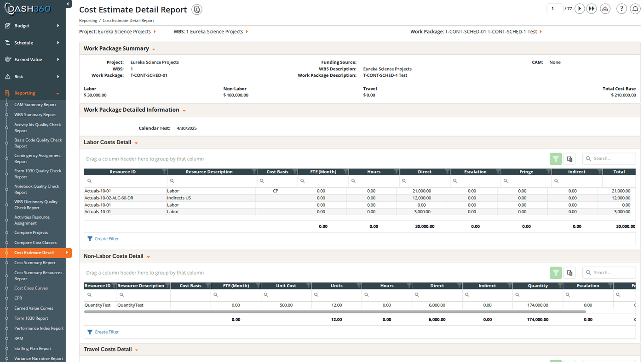644x362 pixels.
Task: Open the Project selector dropdown arrow
Action: 155,32
